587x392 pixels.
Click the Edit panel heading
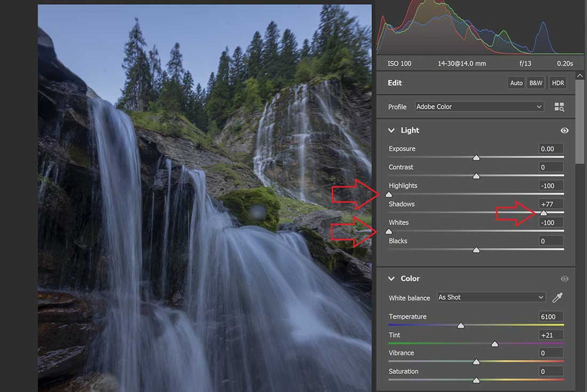394,83
